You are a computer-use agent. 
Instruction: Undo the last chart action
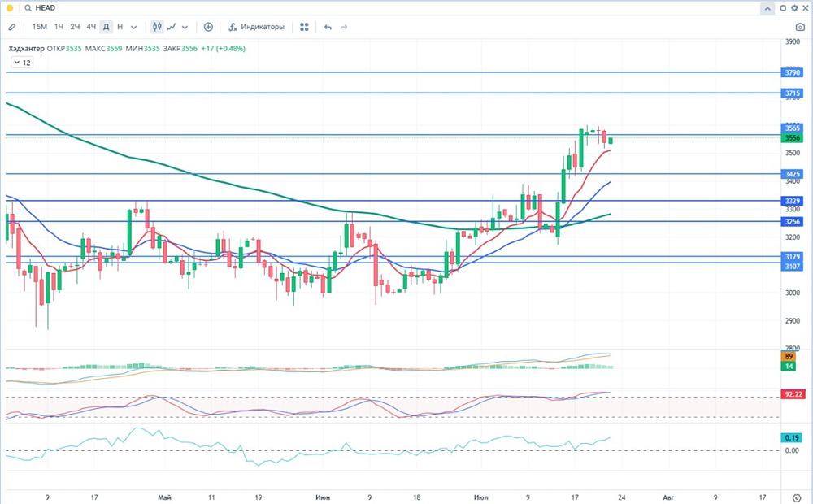coord(328,27)
